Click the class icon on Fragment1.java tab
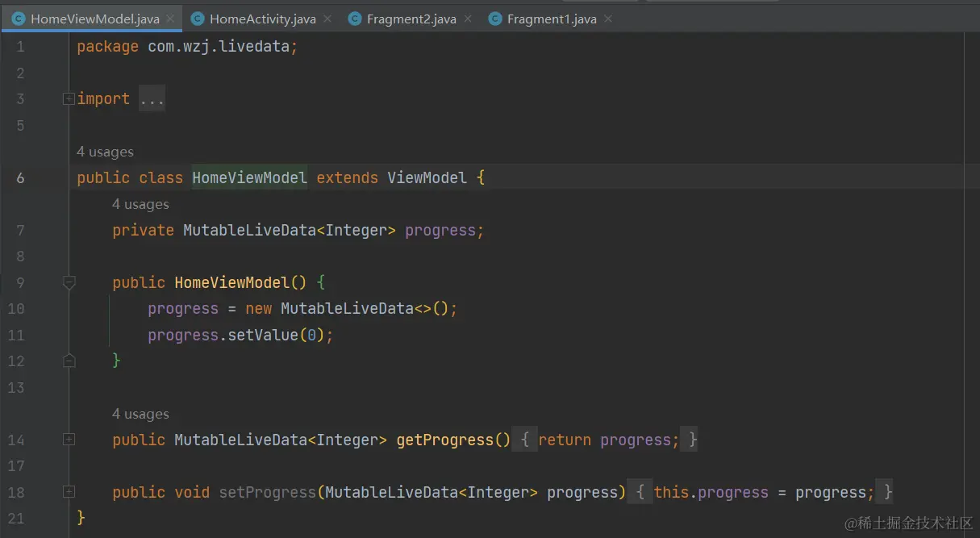The image size is (980, 538). pos(495,19)
